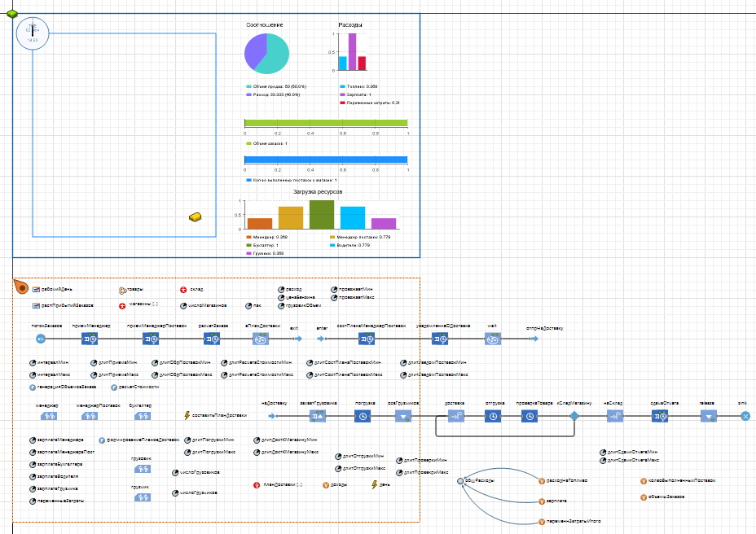Select the кСледМагазину diamond block
756x534 pixels.
point(574,416)
